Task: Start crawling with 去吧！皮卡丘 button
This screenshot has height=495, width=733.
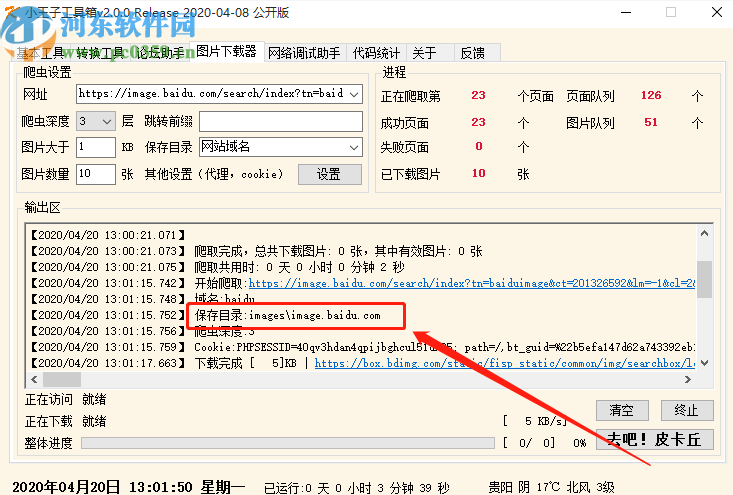Action: click(x=654, y=439)
